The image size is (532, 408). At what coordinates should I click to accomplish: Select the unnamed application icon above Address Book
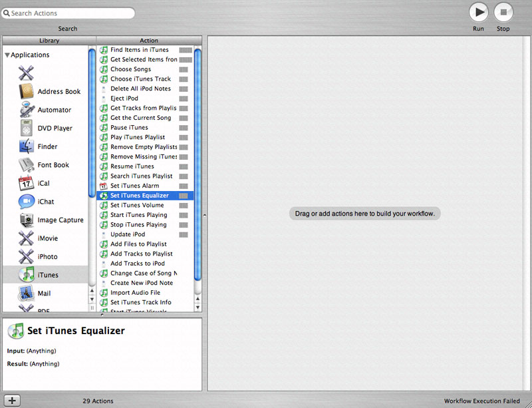(x=26, y=73)
